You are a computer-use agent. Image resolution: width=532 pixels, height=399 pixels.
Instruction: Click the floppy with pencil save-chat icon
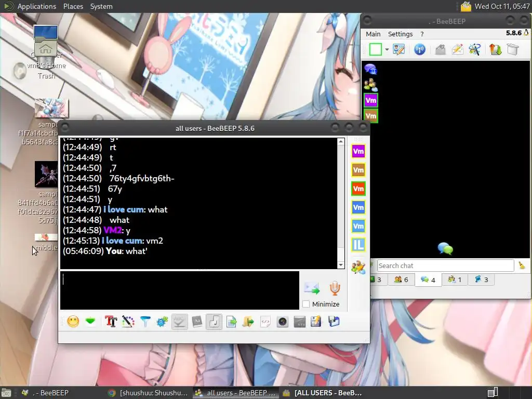pyautogui.click(x=316, y=321)
